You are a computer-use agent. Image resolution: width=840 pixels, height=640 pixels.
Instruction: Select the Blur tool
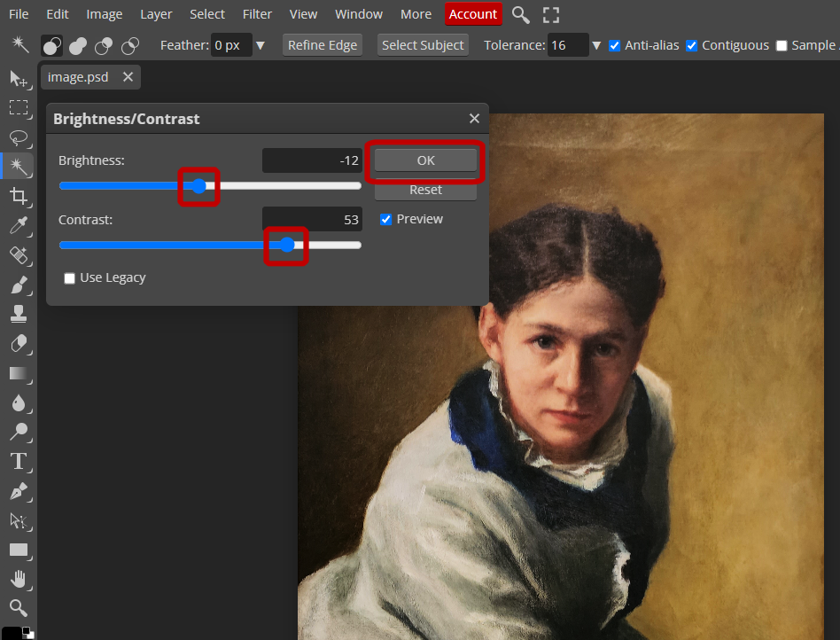[19, 402]
